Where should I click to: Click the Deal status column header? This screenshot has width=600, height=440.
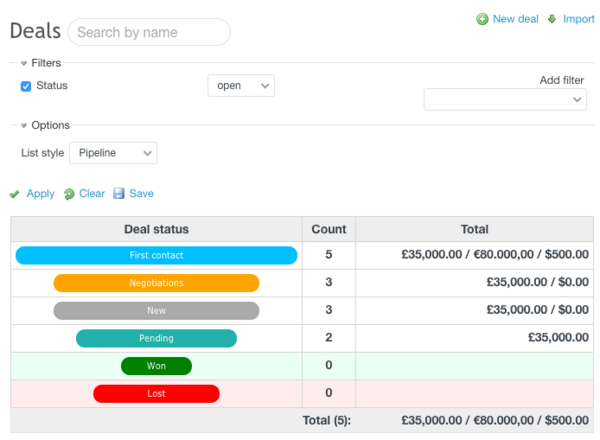coord(156,229)
